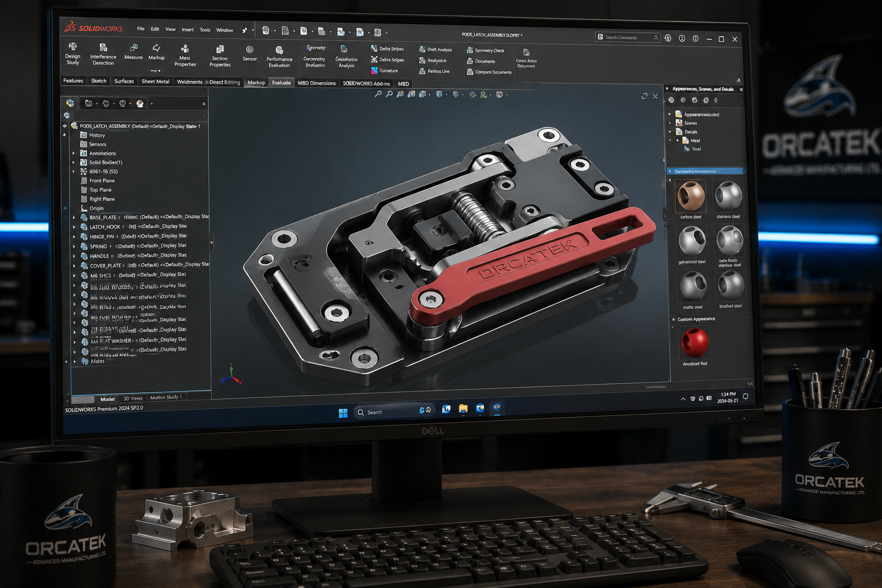Switch to the Sheet Metal tab

pos(156,82)
